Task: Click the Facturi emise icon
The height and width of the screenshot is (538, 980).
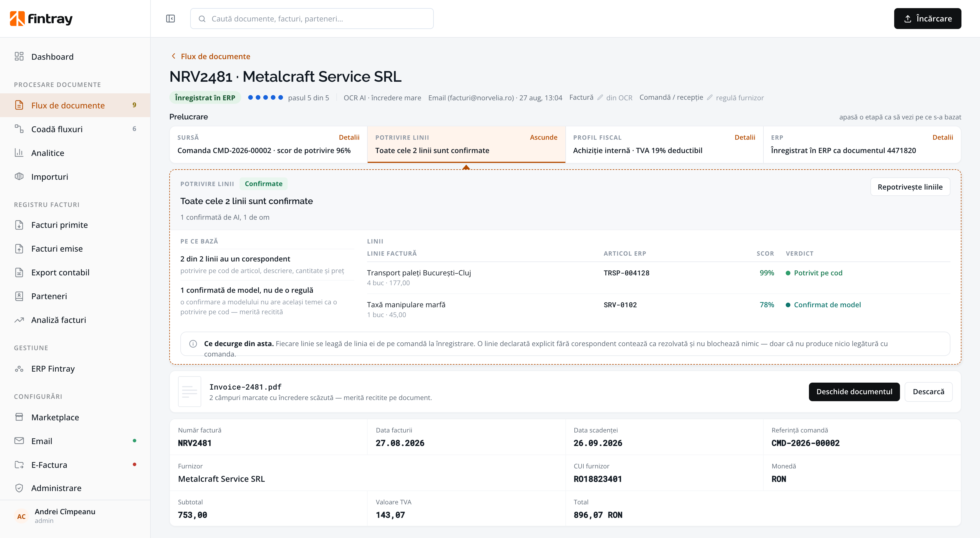Action: point(19,249)
